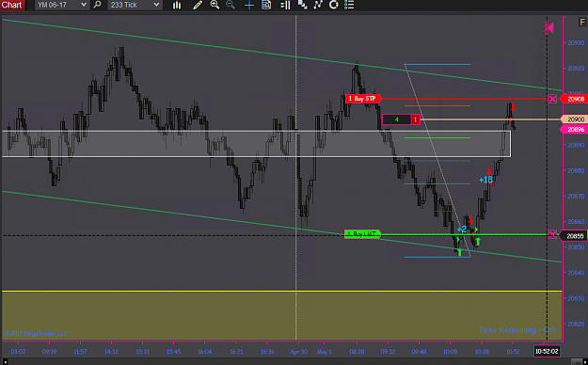Click the May 1 date label
This screenshot has width=588, height=365.
tap(324, 352)
